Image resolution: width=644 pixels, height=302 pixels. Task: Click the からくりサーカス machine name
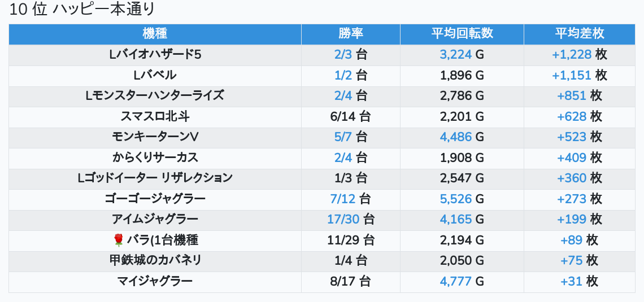155,157
